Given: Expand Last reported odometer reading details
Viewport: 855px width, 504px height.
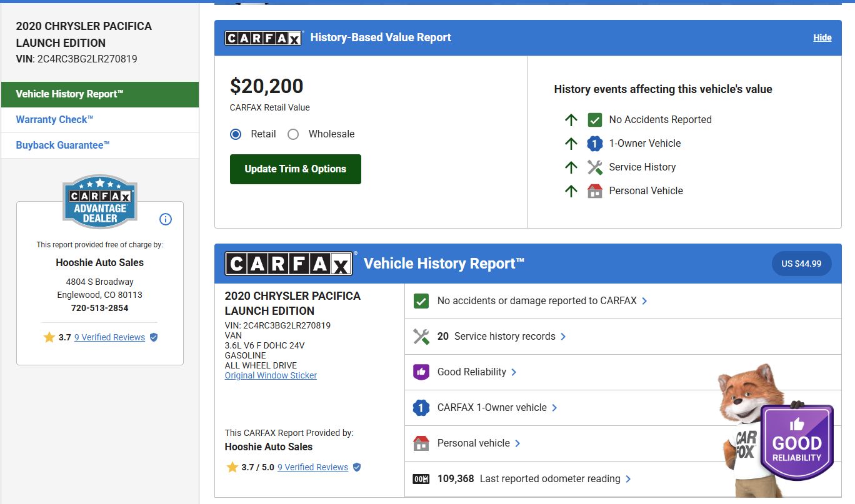Looking at the screenshot, I should [628, 479].
